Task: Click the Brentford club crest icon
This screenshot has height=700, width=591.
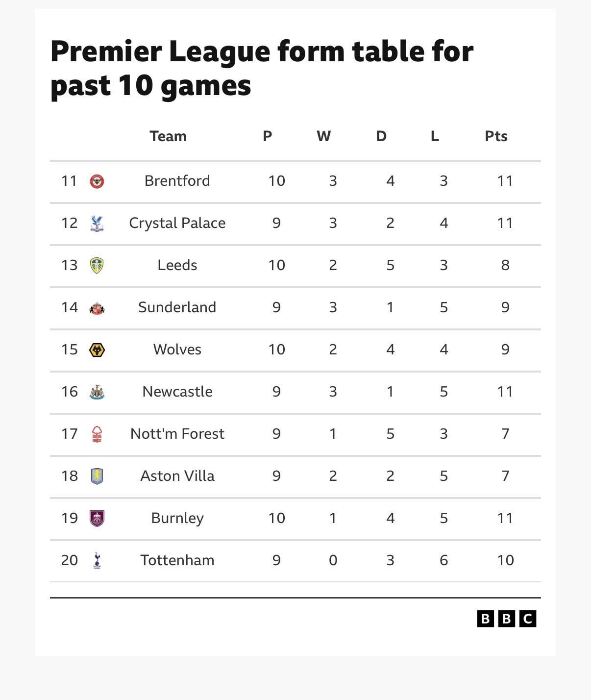Action: tap(97, 181)
